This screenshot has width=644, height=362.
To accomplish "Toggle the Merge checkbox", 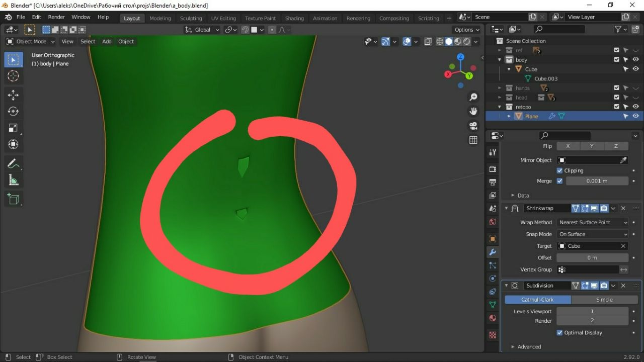I will pos(559,181).
